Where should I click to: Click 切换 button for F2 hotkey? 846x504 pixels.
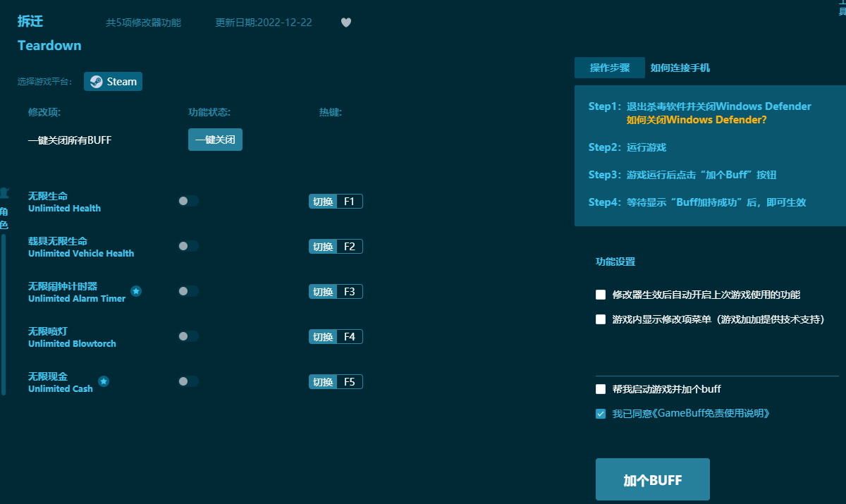pyautogui.click(x=323, y=247)
